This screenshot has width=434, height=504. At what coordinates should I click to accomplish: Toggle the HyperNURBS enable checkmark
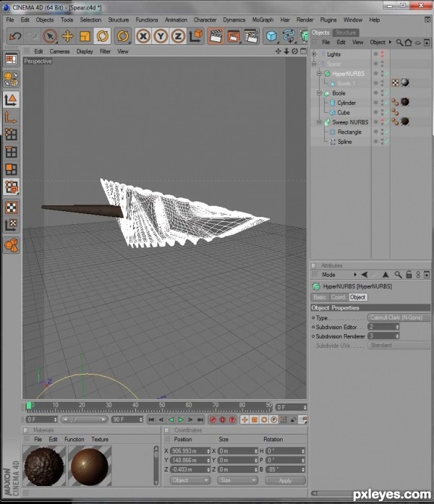point(387,74)
